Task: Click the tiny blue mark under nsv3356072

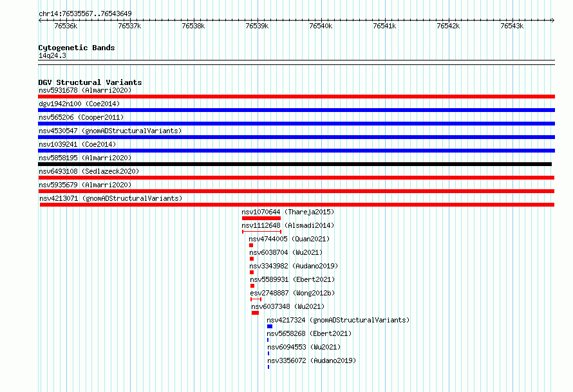Action: (x=268, y=367)
